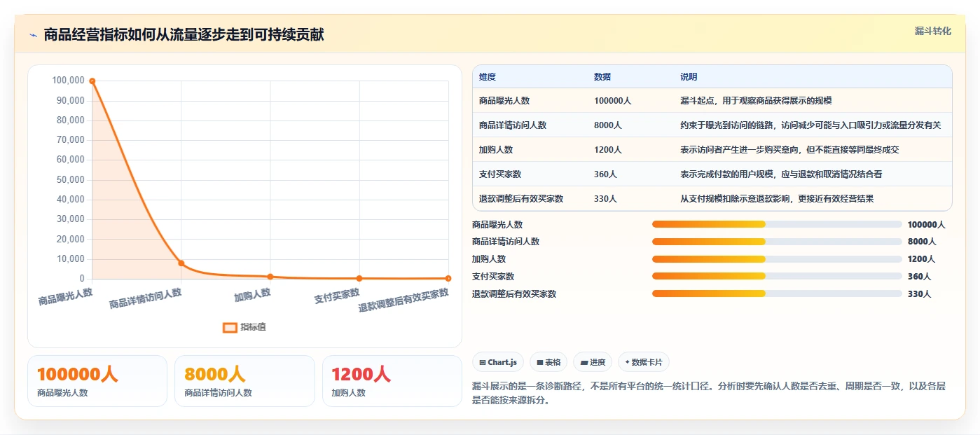
Task: Open the 8000人 商品详情访问人数 data card
Action: (244, 381)
